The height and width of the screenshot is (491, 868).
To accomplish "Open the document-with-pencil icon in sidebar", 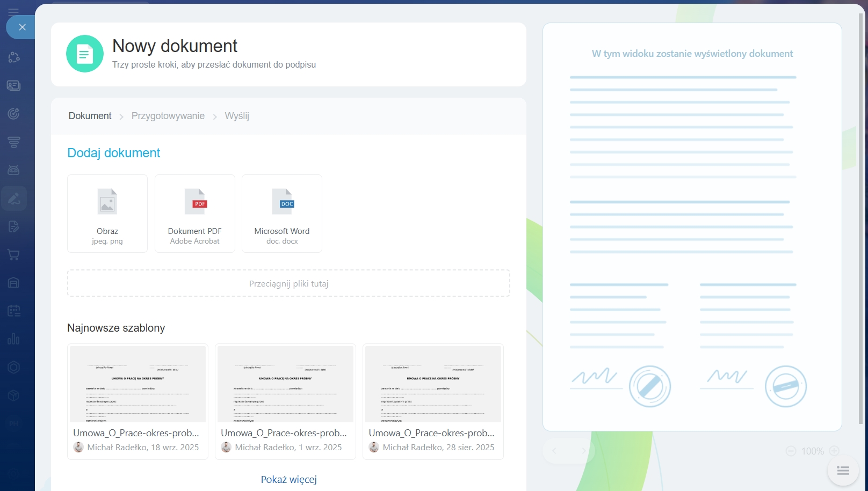I will [x=14, y=226].
